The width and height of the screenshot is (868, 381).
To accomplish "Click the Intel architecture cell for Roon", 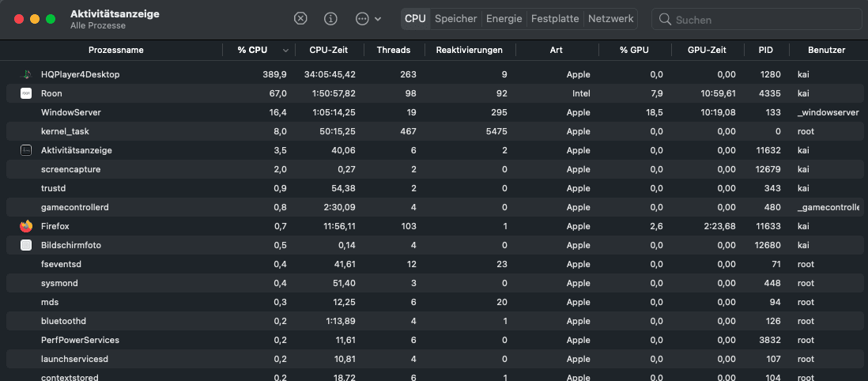I will click(581, 93).
